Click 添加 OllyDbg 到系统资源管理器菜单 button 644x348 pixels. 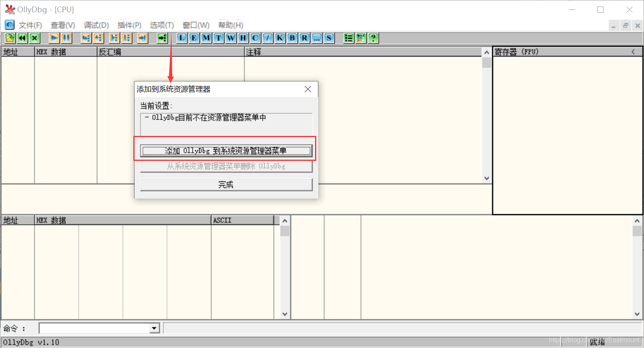click(x=226, y=151)
